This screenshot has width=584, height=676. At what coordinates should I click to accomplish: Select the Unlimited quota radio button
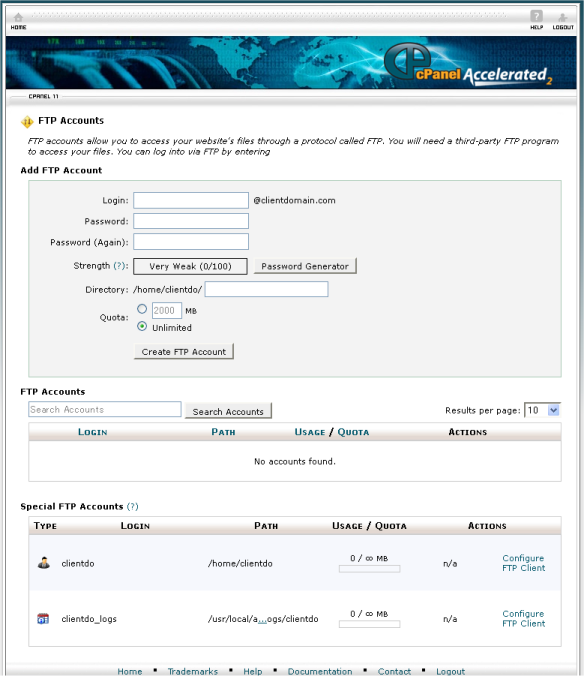(x=142, y=326)
